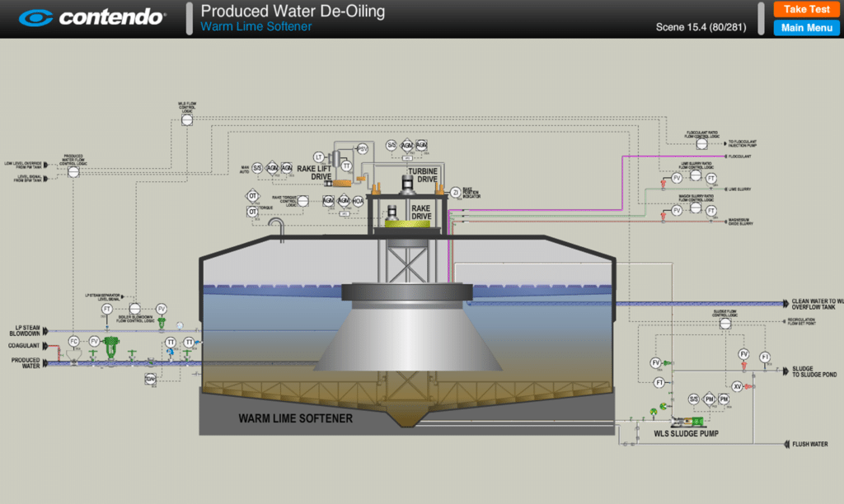Click the 'FLOCCULANT' line label
The height and width of the screenshot is (504, 844).
click(740, 156)
